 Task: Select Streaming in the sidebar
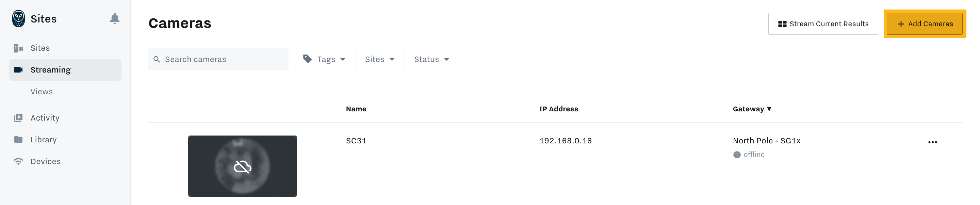[x=65, y=70]
